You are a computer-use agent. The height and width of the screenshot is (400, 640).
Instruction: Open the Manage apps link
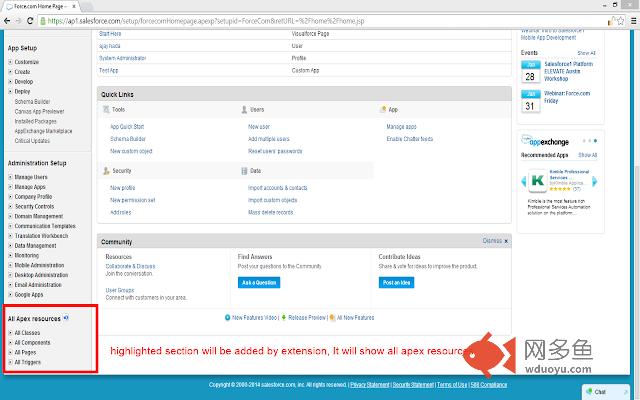[401, 127]
